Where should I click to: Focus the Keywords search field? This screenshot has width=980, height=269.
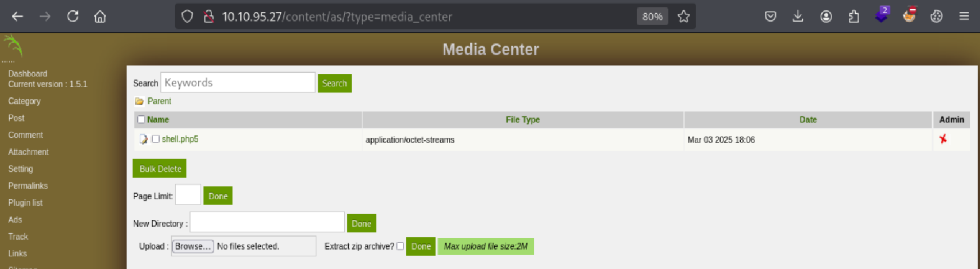[238, 82]
